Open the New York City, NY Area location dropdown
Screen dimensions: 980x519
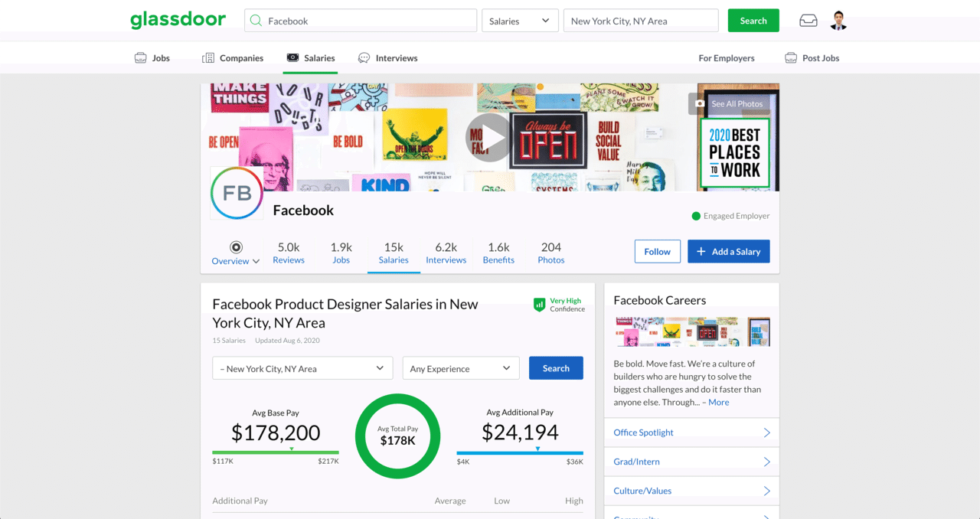(x=302, y=368)
